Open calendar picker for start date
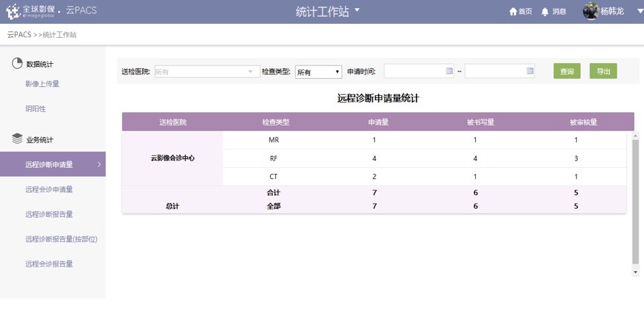 click(x=449, y=71)
